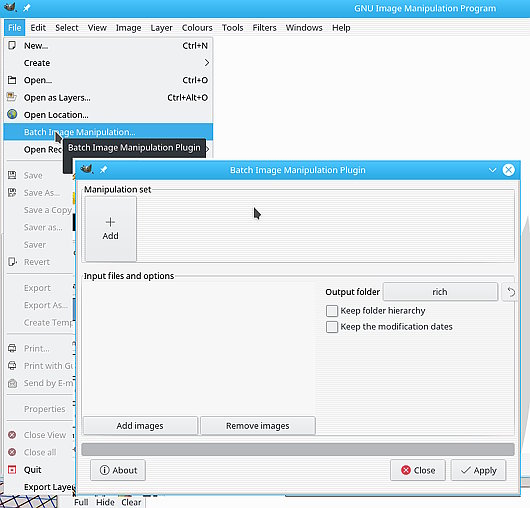Open the Tools menu

(x=232, y=28)
